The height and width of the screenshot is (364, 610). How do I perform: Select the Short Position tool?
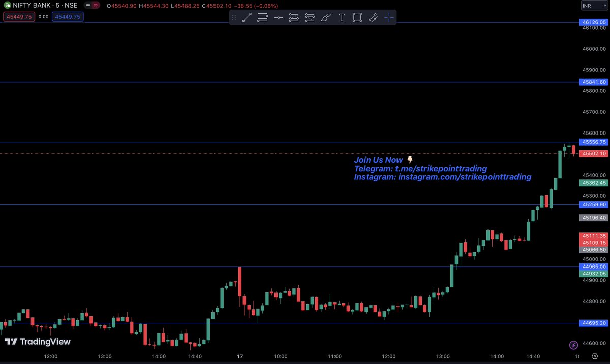click(x=310, y=17)
